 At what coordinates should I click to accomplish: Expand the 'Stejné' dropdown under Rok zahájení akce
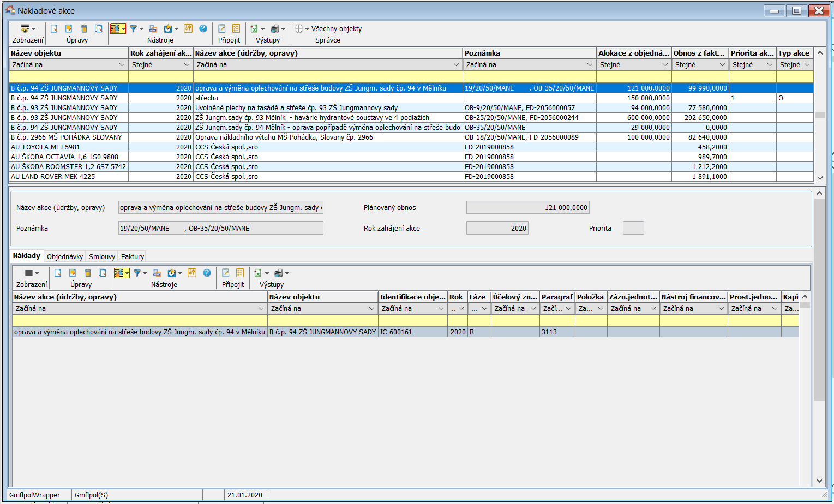[187, 65]
